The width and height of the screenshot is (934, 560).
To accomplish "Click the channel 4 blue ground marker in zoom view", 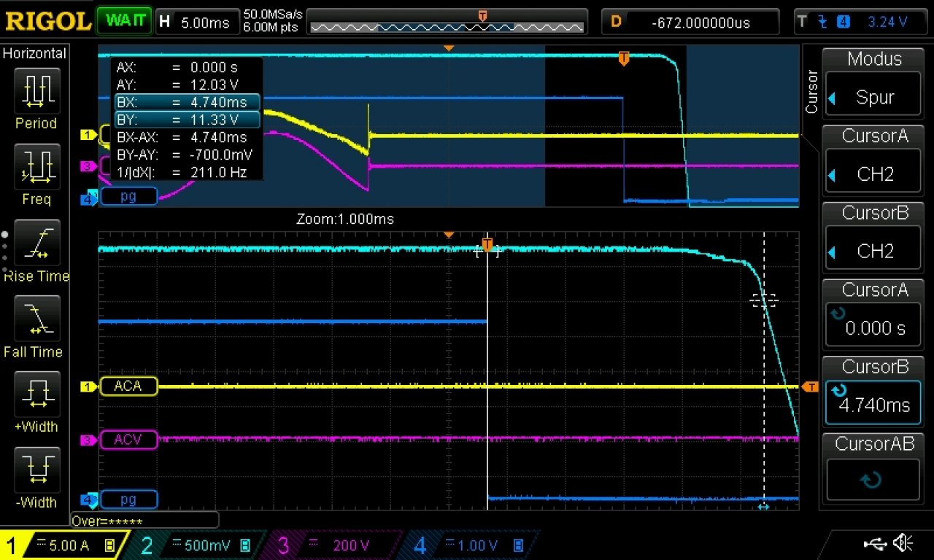I will [88, 499].
